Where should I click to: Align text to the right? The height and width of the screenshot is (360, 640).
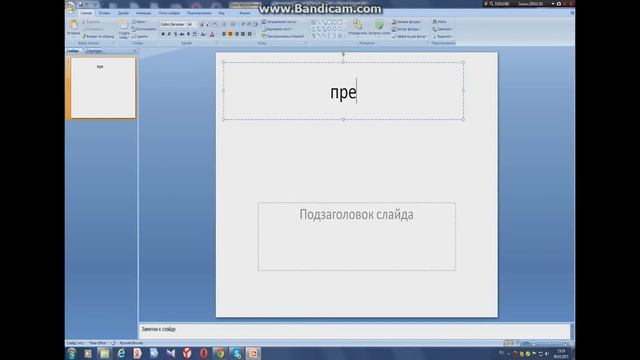click(237, 34)
